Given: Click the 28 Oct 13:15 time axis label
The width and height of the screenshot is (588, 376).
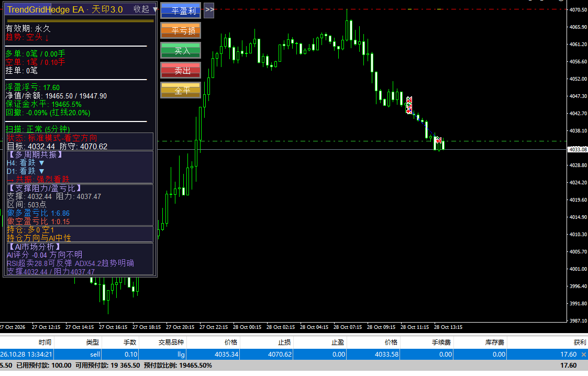Looking at the screenshot, I should pyautogui.click(x=448, y=327).
